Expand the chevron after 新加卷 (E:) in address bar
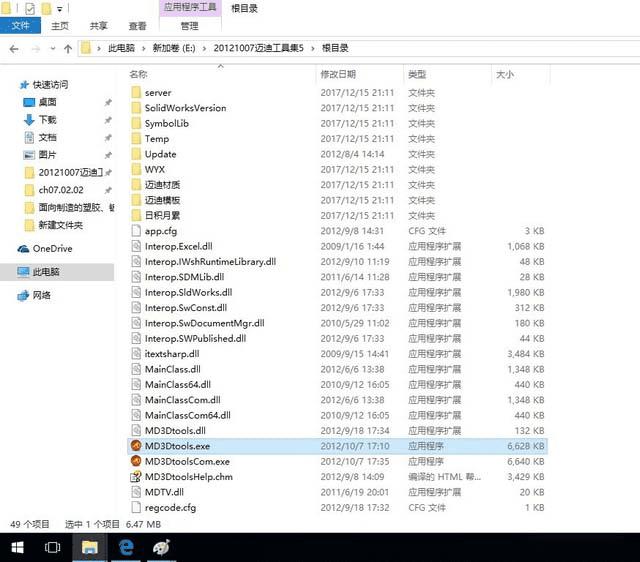Viewport: 640px width, 562px height. pyautogui.click(x=204, y=49)
